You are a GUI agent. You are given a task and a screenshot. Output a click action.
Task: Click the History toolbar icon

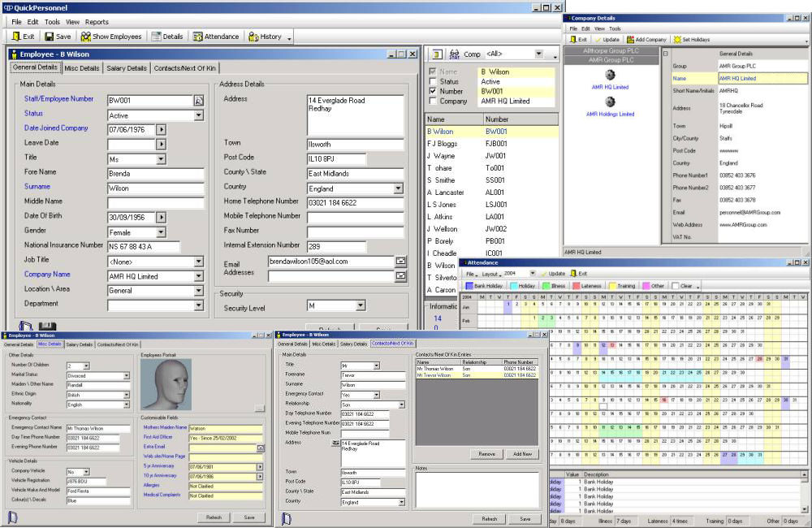253,37
